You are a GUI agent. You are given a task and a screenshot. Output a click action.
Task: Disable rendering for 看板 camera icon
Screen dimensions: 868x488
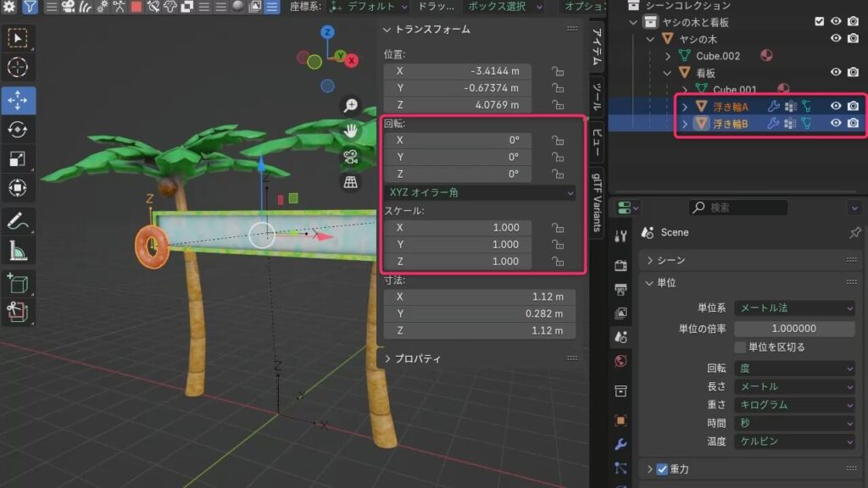click(853, 73)
